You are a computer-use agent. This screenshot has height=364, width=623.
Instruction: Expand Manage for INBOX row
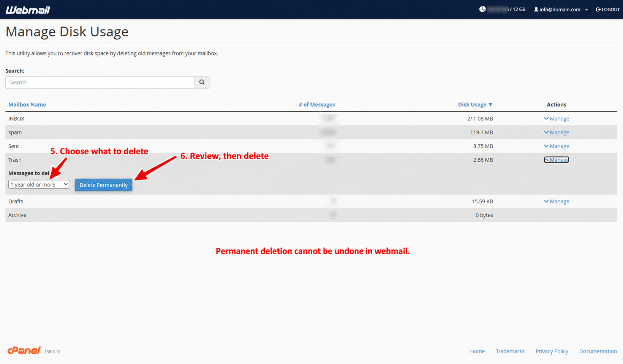pyautogui.click(x=557, y=118)
